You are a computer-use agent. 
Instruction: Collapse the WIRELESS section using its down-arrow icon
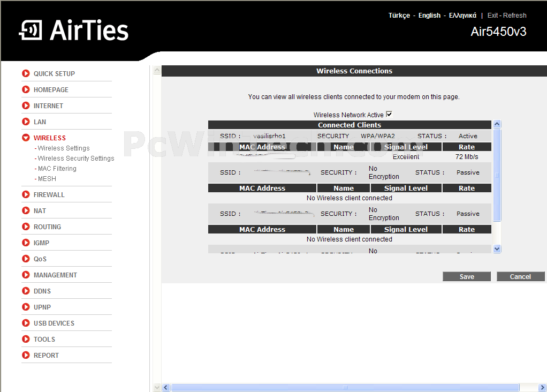pos(26,138)
